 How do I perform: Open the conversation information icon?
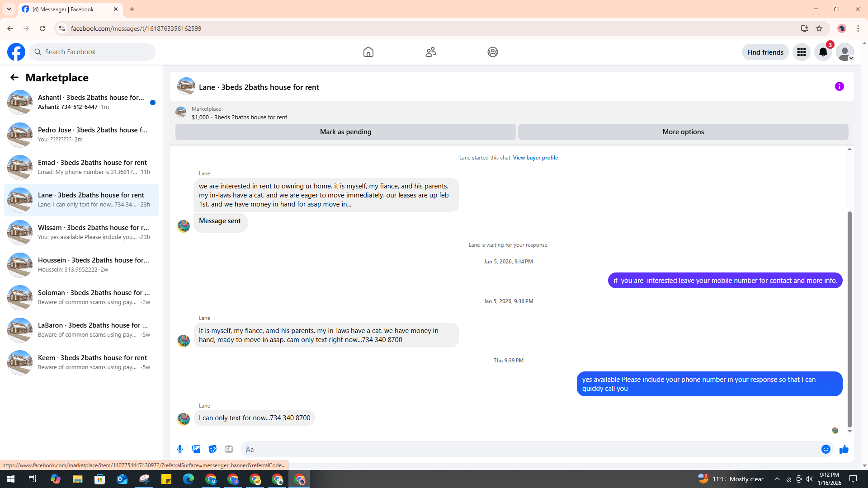(x=839, y=86)
